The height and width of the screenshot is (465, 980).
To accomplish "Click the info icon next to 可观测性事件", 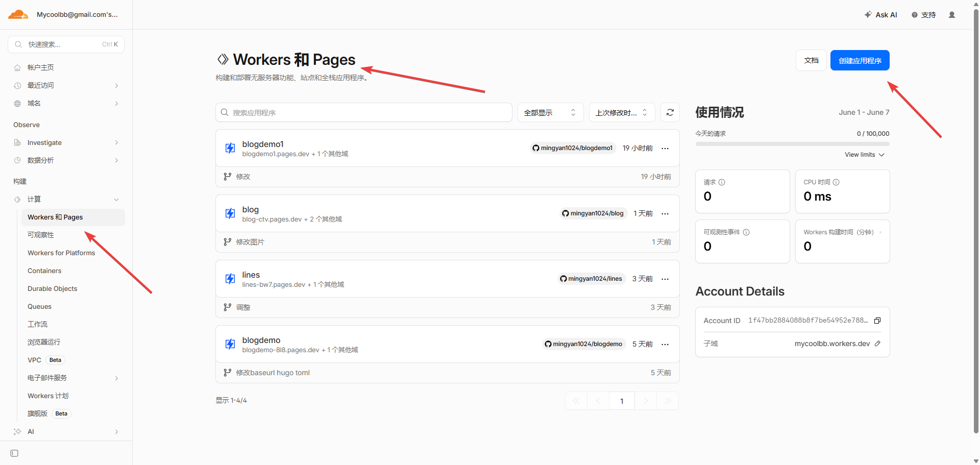I will [746, 232].
